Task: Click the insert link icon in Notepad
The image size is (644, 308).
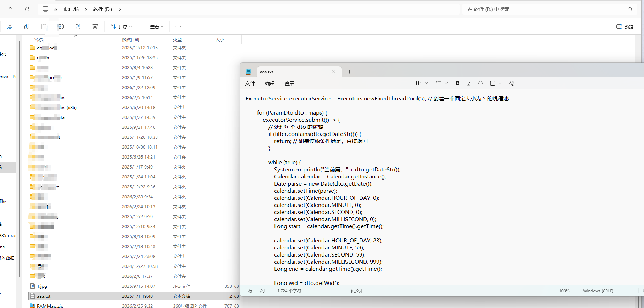Action: point(481,83)
